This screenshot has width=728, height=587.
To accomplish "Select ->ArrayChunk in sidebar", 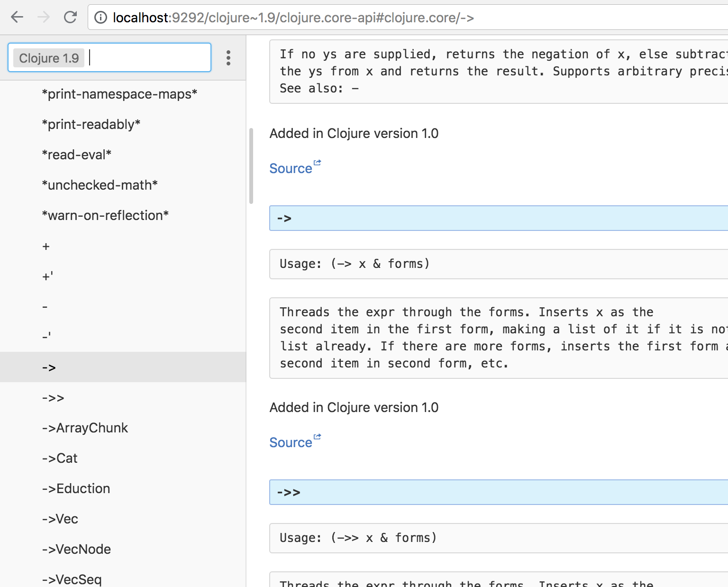I will pos(123,428).
